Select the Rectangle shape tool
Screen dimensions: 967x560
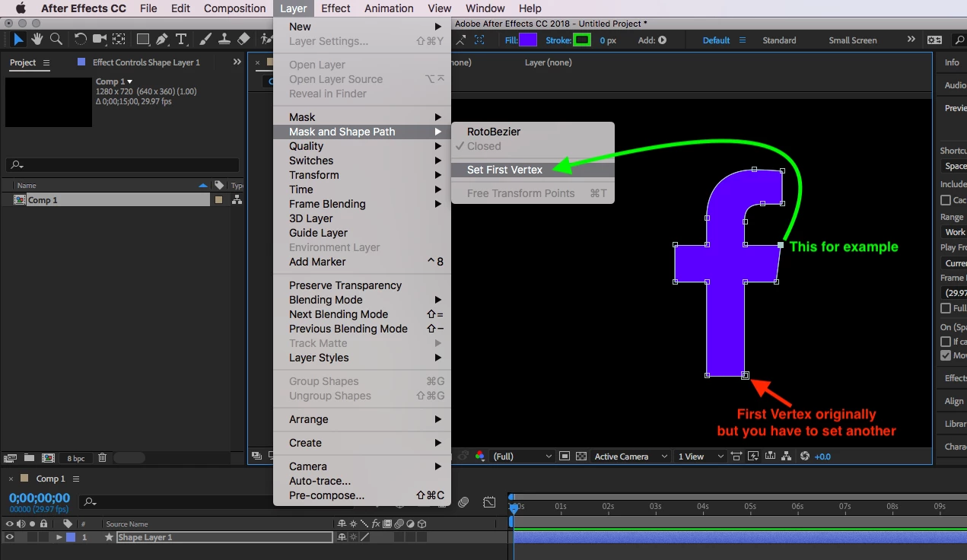[x=142, y=39]
